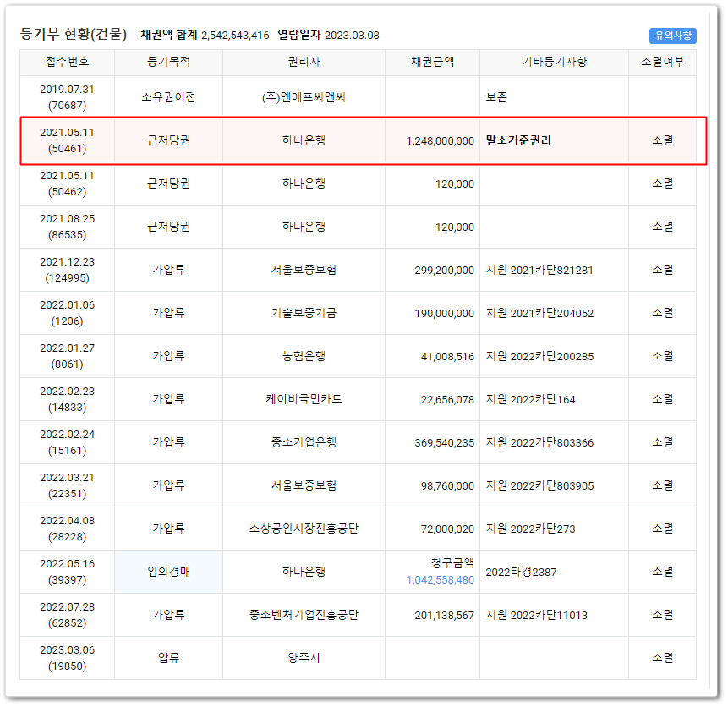The height and width of the screenshot is (707, 728).
Task: Click the 압류 cell in 양주시 row
Action: click(168, 658)
